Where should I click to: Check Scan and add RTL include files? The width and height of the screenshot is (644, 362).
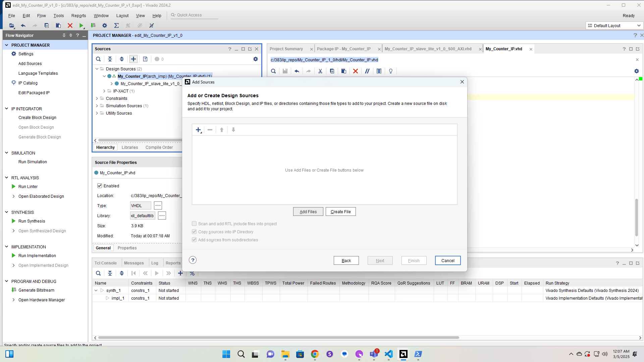click(194, 224)
